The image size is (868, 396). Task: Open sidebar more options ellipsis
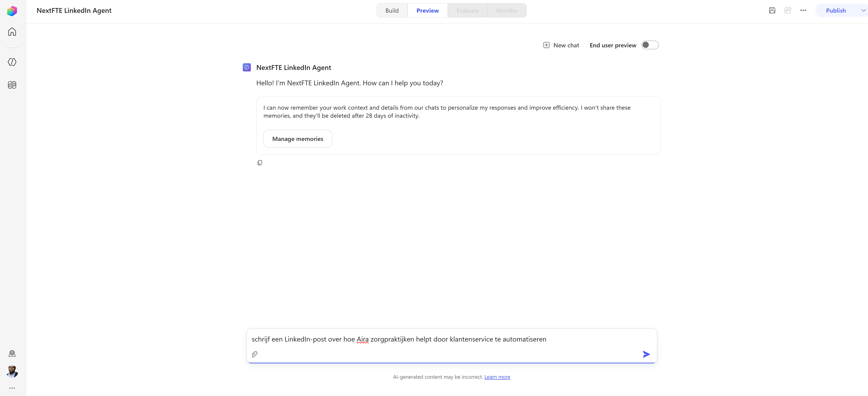[12, 388]
